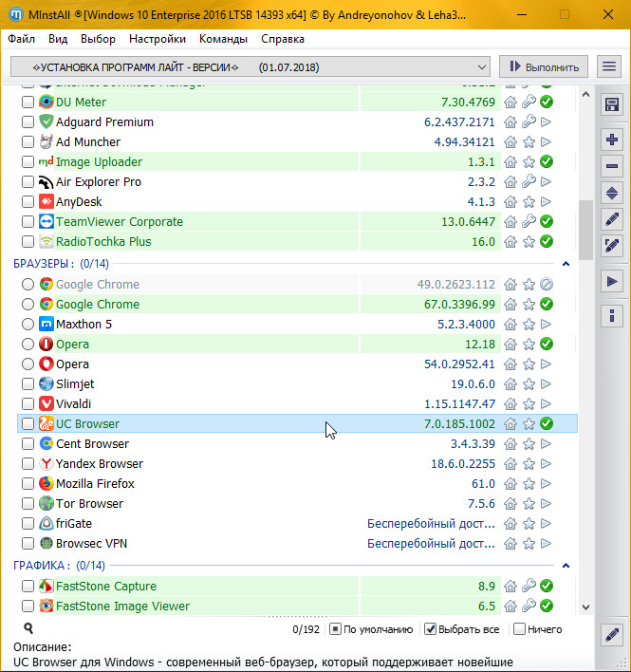631x672 pixels.
Task: Check the DU Meter checkbox
Action: coord(28,102)
